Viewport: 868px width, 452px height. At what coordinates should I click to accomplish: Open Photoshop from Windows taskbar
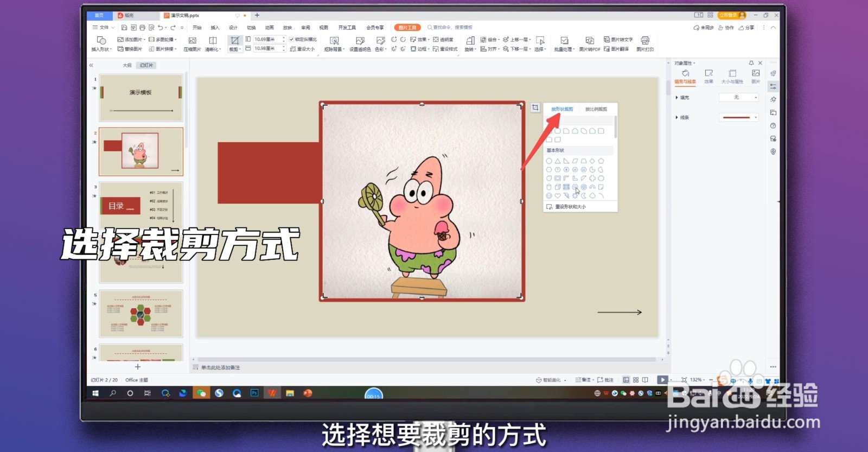coord(254,393)
